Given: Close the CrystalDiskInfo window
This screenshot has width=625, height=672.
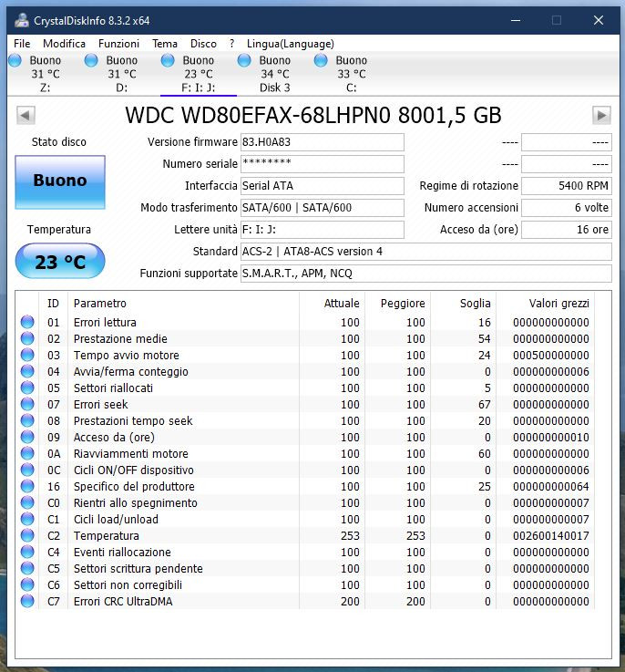Looking at the screenshot, I should pyautogui.click(x=599, y=20).
